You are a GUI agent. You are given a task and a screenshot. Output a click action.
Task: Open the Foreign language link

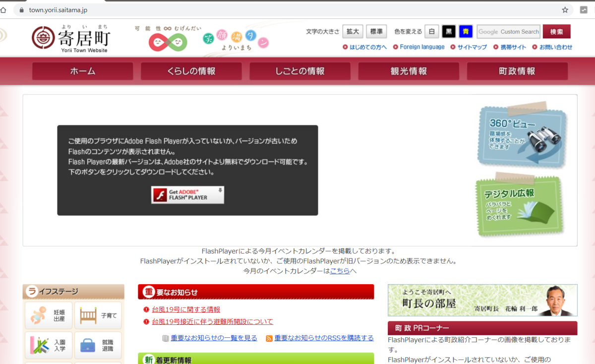[x=419, y=47]
